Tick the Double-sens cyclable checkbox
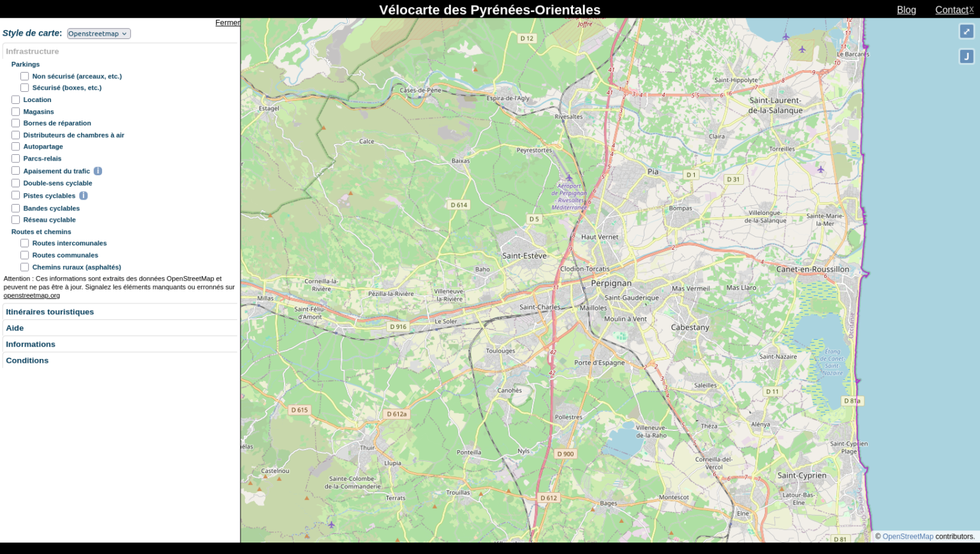This screenshot has width=980, height=554. click(16, 183)
